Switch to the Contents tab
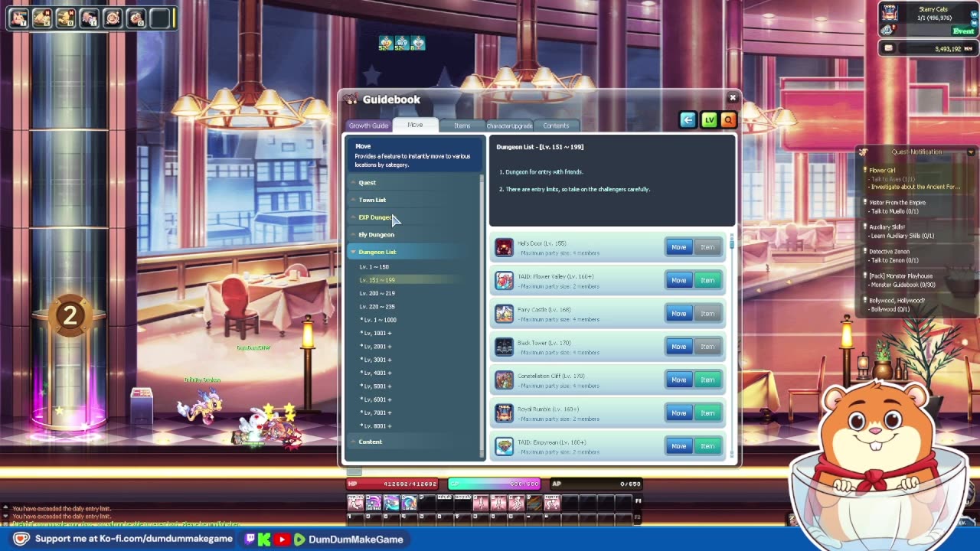Viewport: 980px width, 551px height. click(x=556, y=126)
